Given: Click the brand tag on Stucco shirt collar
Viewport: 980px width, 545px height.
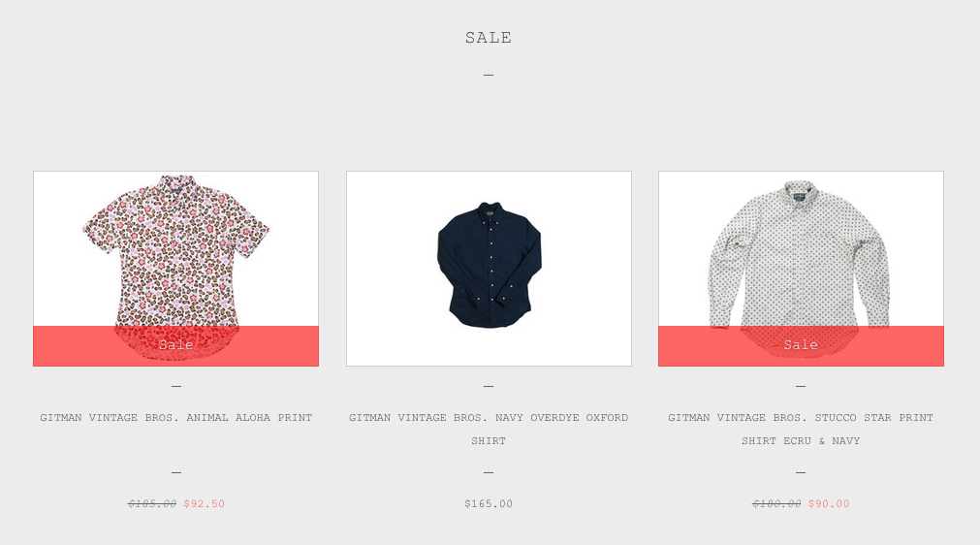Looking at the screenshot, I should point(799,196).
